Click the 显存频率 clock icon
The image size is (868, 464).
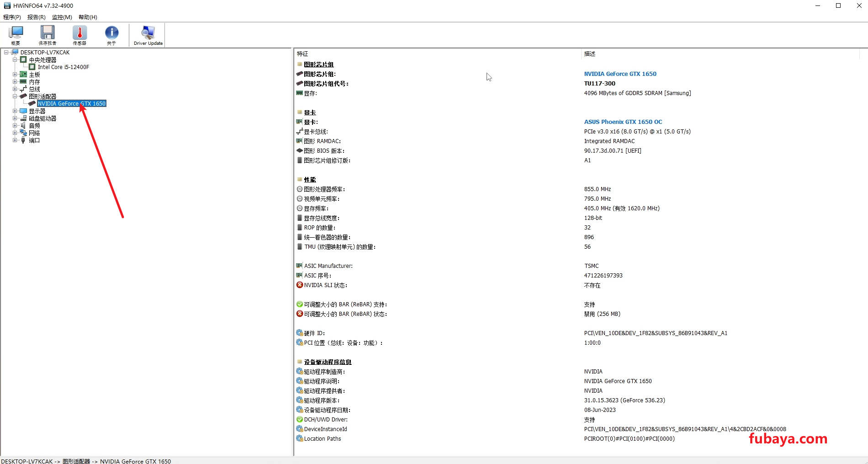point(300,208)
